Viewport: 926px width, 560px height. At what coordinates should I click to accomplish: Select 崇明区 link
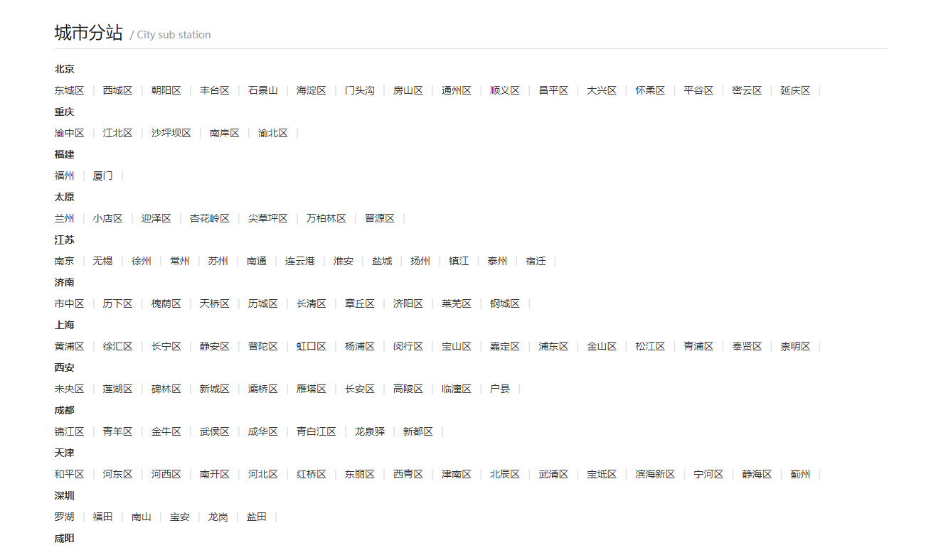pos(794,346)
